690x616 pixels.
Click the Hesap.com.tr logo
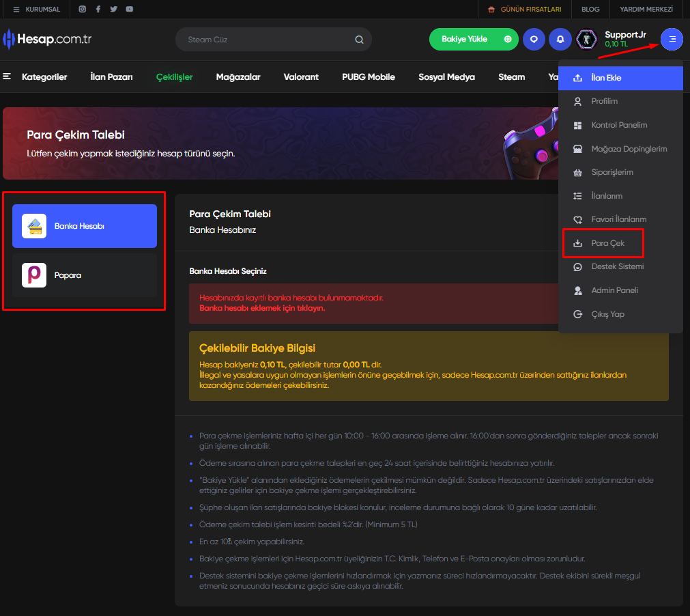click(47, 39)
